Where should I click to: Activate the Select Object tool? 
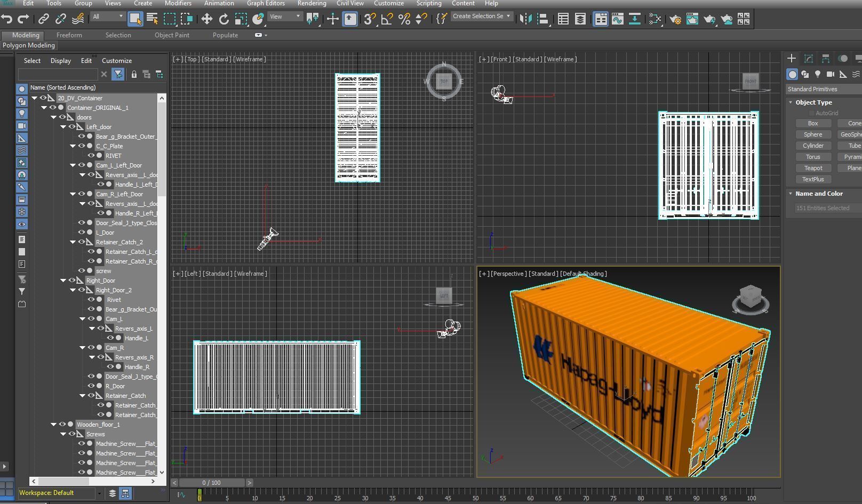135,19
